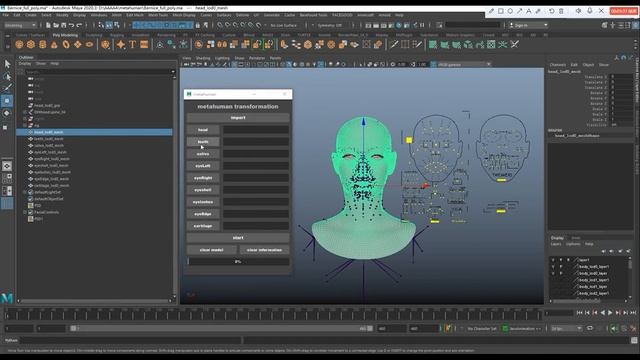Open the Sign In dropdown
Viewport: 640px width, 360px height.
click(528, 25)
